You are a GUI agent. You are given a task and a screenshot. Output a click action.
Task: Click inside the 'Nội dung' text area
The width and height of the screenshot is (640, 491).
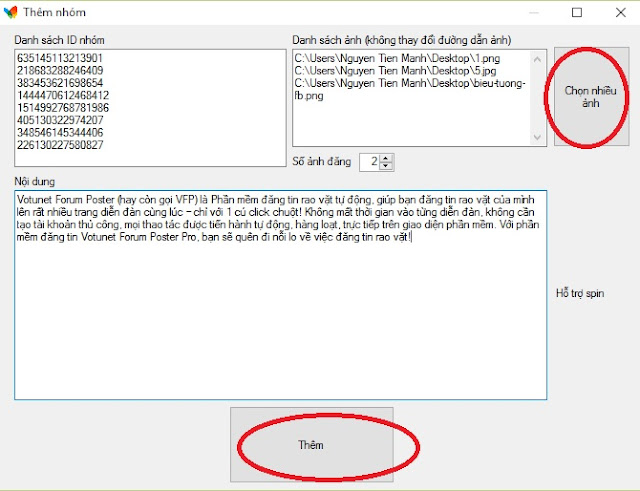280,295
